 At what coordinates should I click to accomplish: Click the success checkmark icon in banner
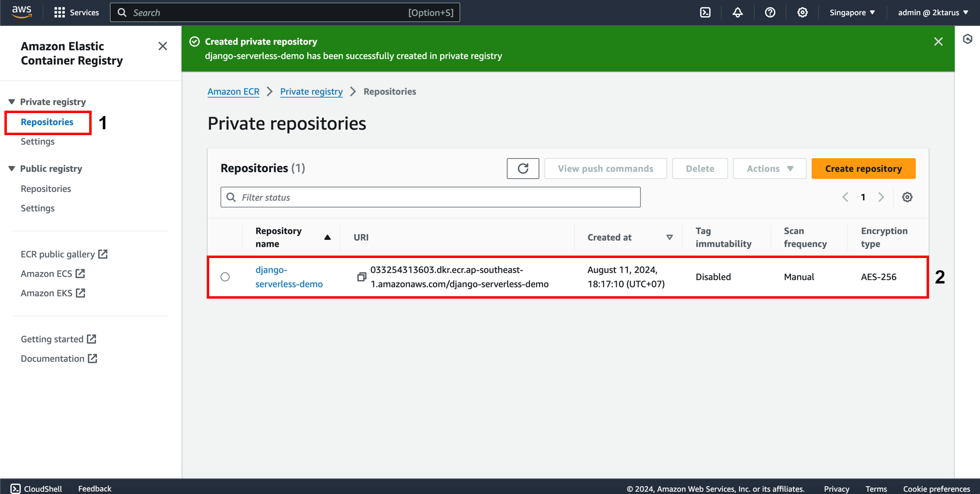click(195, 42)
